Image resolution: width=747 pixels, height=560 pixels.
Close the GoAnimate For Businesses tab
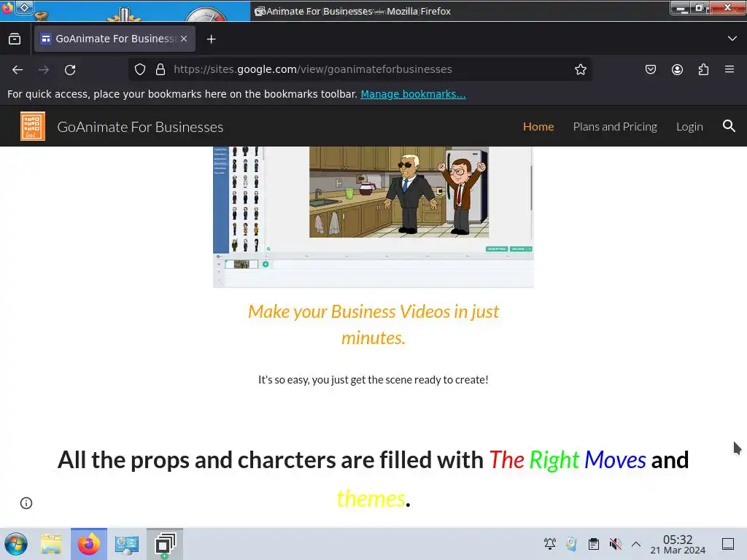click(184, 39)
